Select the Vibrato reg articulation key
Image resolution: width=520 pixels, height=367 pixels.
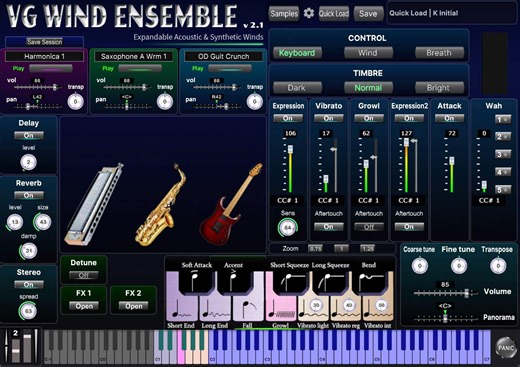point(346,309)
